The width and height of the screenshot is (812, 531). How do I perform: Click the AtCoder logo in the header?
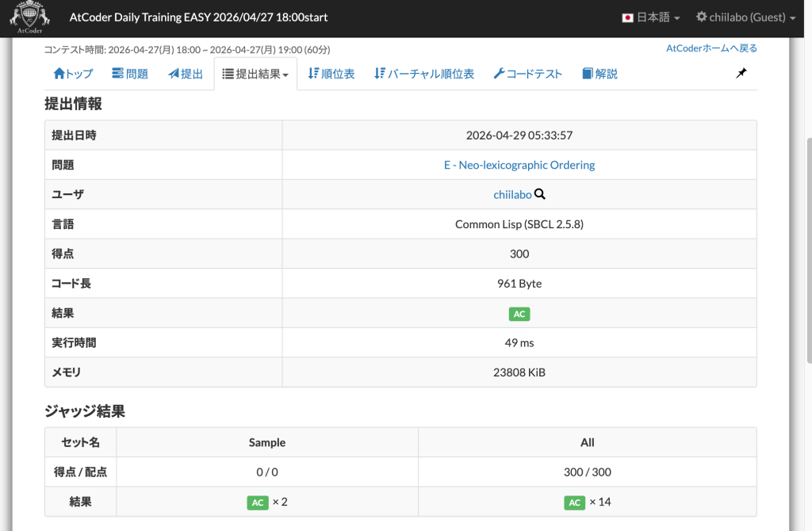click(x=29, y=18)
